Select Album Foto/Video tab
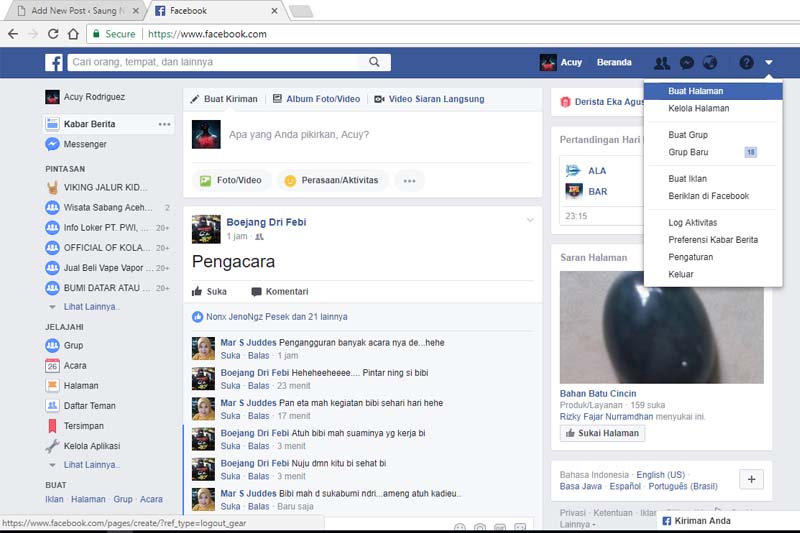Image resolution: width=800 pixels, height=533 pixels. pos(316,99)
